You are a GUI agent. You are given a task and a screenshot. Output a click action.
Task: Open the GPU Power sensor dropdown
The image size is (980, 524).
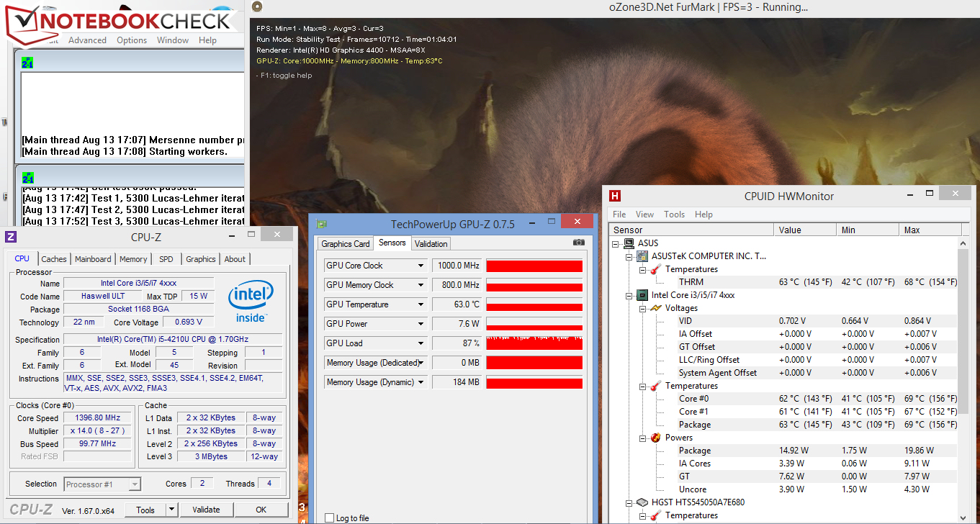tap(421, 324)
